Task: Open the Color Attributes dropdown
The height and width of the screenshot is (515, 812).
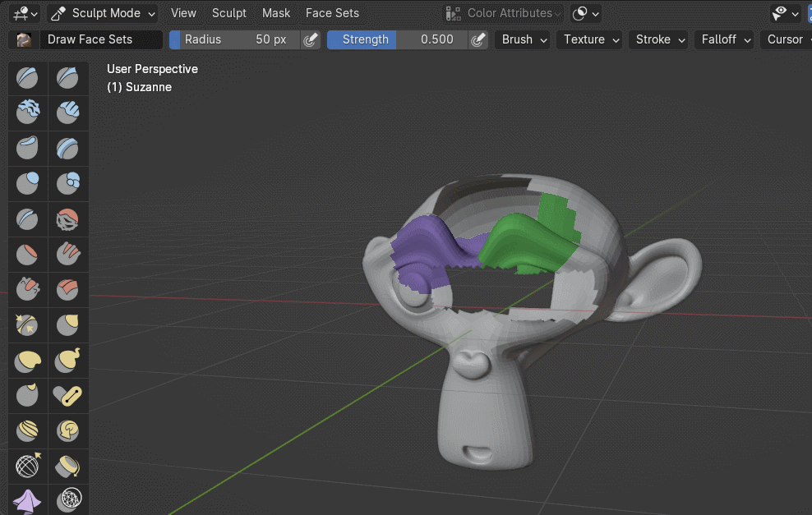Action: click(503, 13)
